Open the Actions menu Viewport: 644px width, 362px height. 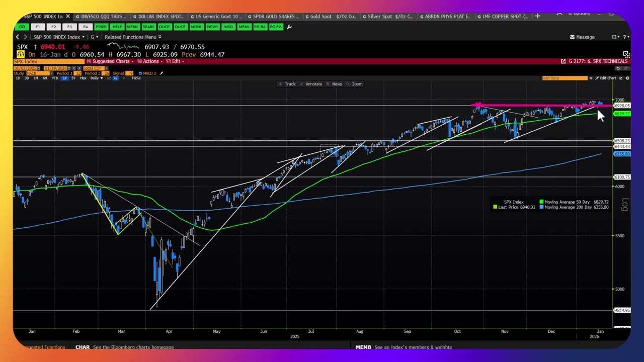coord(150,61)
